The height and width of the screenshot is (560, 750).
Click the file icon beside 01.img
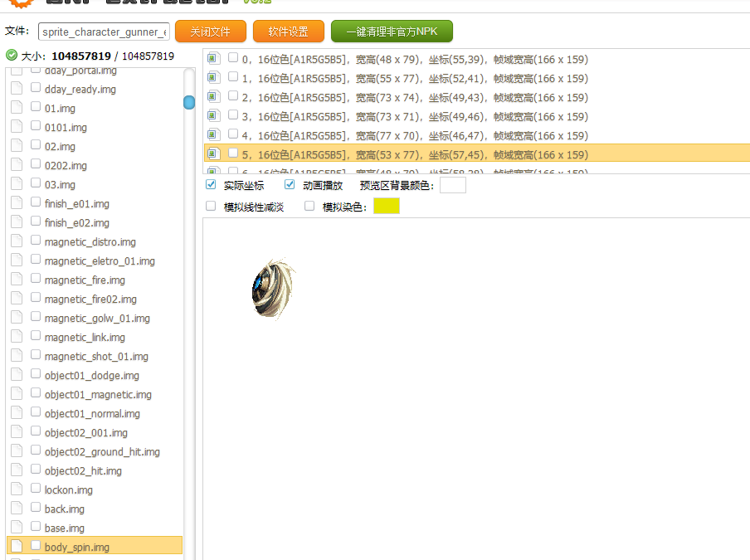[16, 108]
